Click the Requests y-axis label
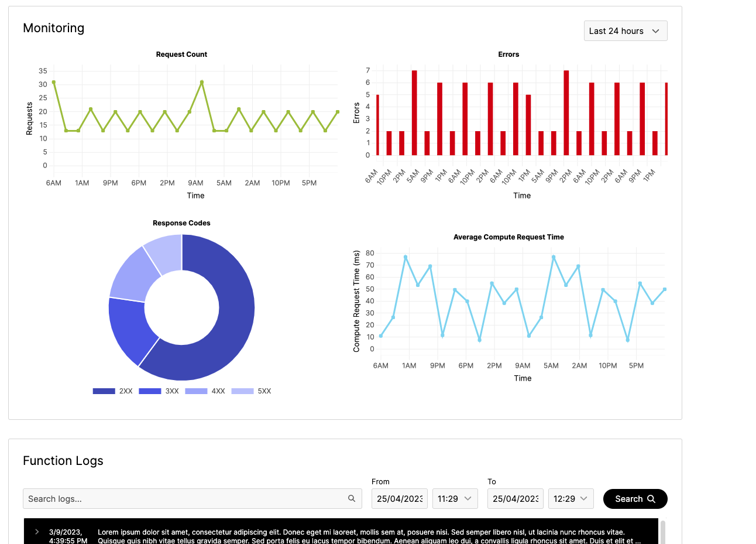This screenshot has width=756, height=544. click(x=29, y=119)
